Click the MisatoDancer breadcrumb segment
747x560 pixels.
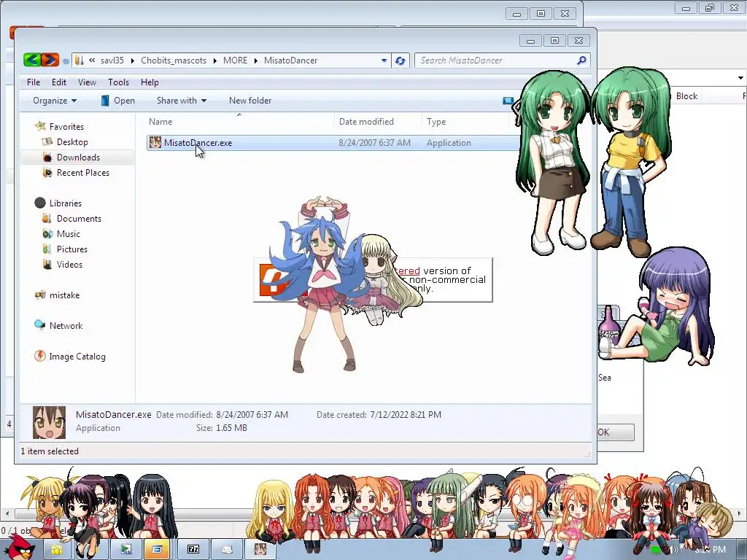[x=290, y=61]
